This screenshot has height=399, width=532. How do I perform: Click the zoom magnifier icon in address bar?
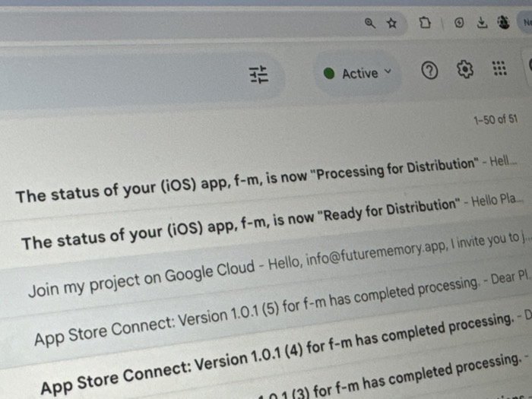pos(370,24)
